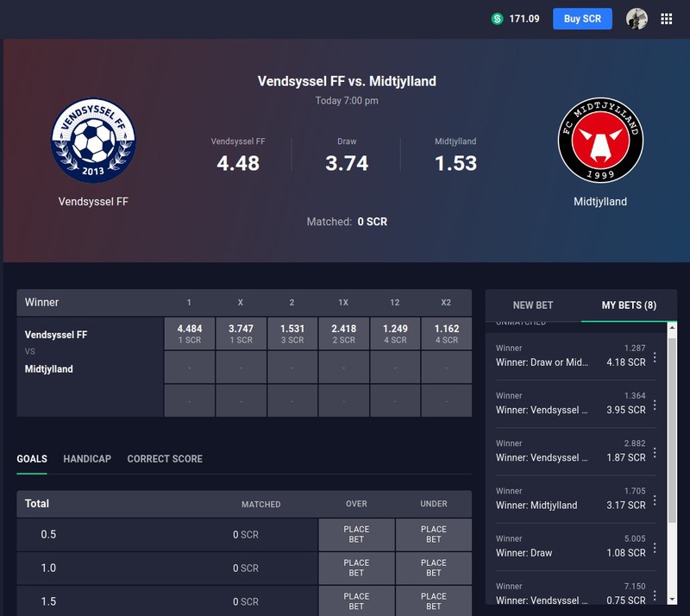Select the GOALS tab
Viewport: 690px width, 616px height.
[x=32, y=459]
